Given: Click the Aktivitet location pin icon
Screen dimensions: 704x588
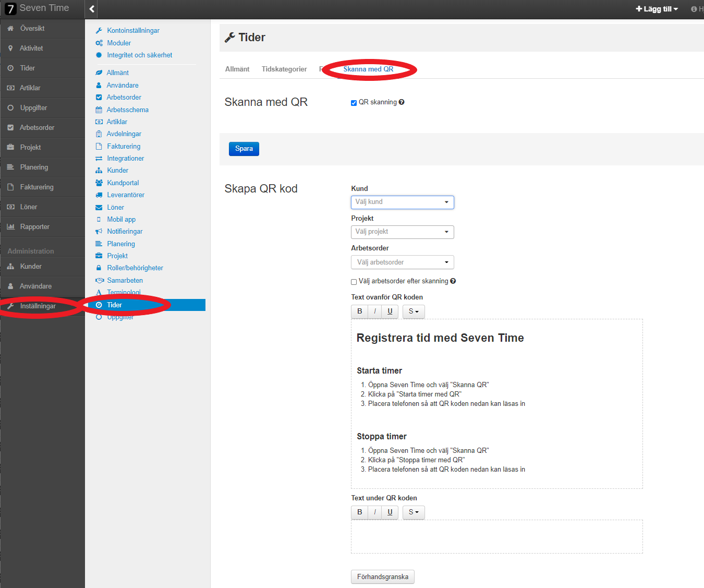Looking at the screenshot, I should pyautogui.click(x=10, y=49).
